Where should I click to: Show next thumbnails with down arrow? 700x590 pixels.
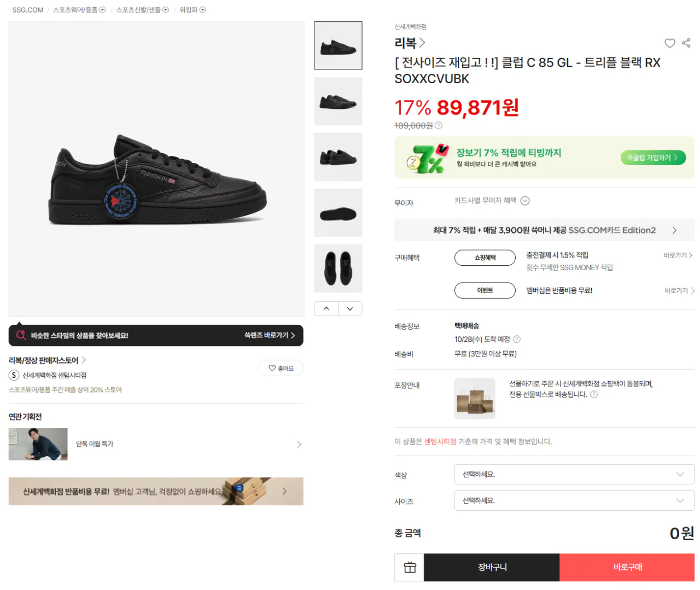[x=350, y=308]
